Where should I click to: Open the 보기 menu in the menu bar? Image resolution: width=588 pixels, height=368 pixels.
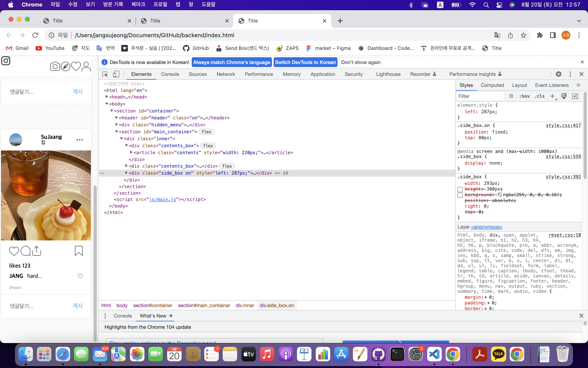90,5
